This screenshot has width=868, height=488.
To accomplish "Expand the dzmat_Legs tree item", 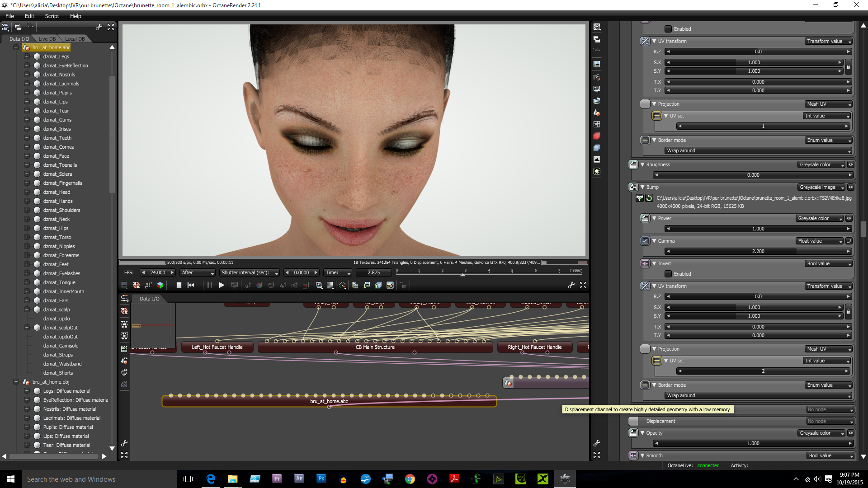I will pyautogui.click(x=27, y=56).
